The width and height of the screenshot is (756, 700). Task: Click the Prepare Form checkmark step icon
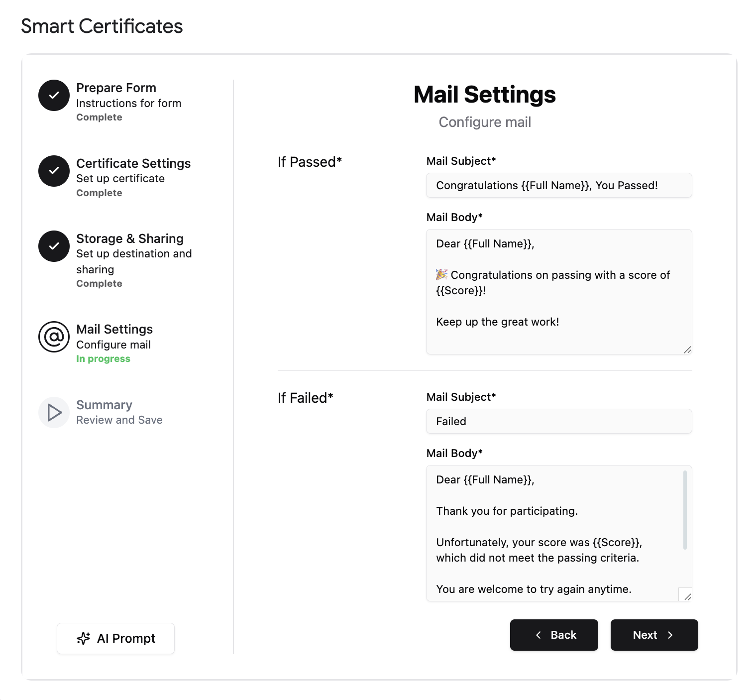point(54,95)
